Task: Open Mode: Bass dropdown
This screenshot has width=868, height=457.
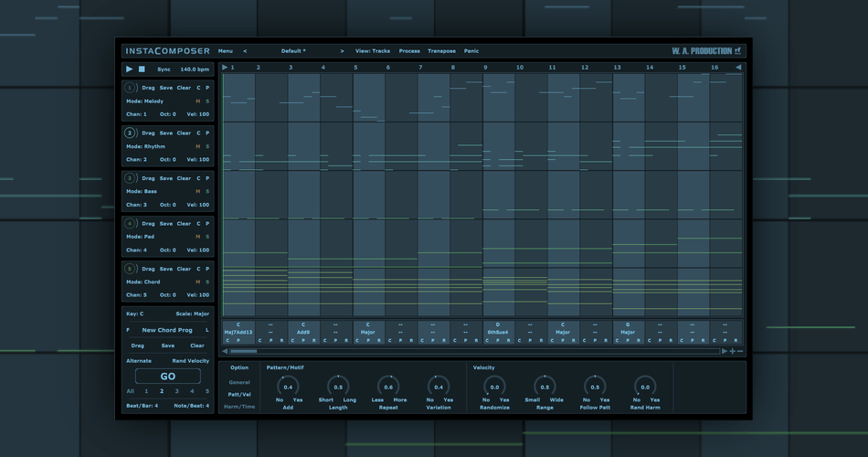Action: 141,192
